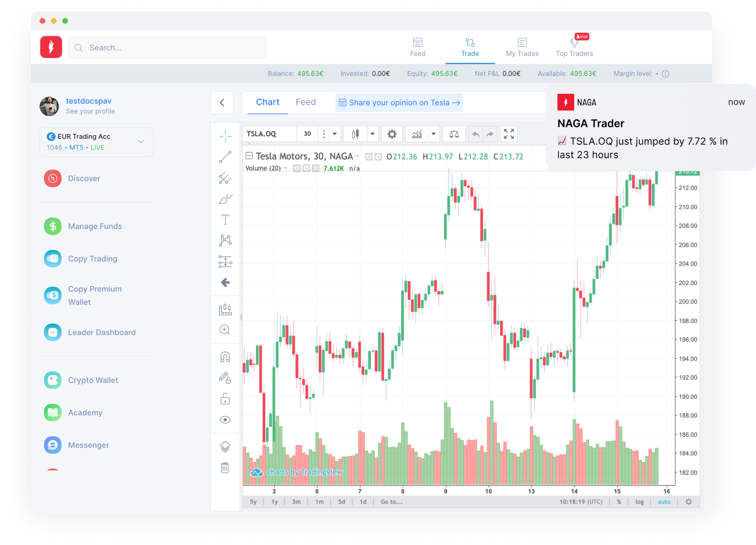
Task: Open the indicators dropdown arrow
Action: tap(433, 134)
